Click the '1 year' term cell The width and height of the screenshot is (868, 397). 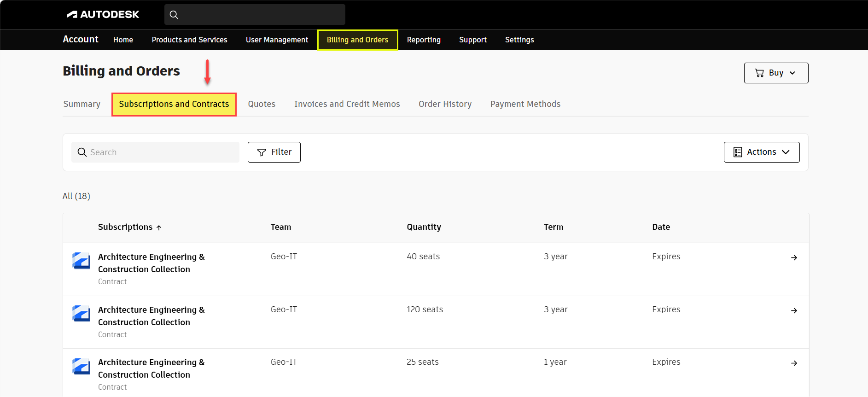point(555,362)
